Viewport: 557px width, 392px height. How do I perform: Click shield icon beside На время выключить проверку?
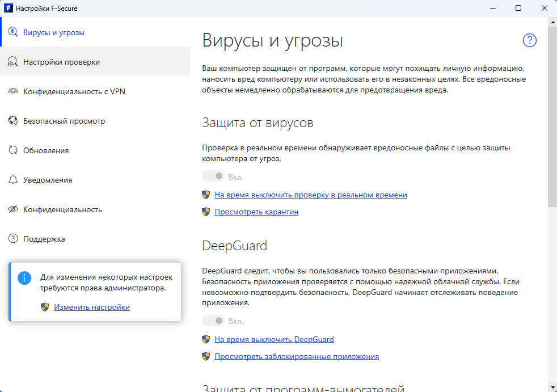206,195
